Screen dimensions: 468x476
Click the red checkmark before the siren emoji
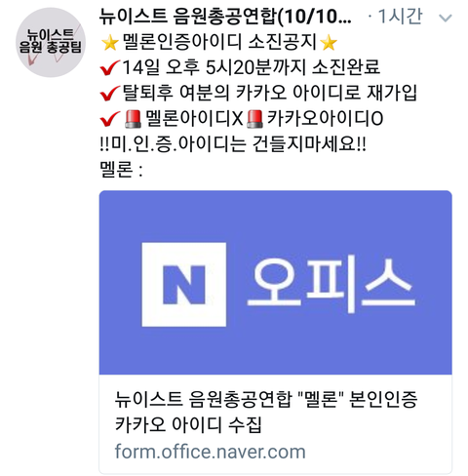click(x=110, y=118)
